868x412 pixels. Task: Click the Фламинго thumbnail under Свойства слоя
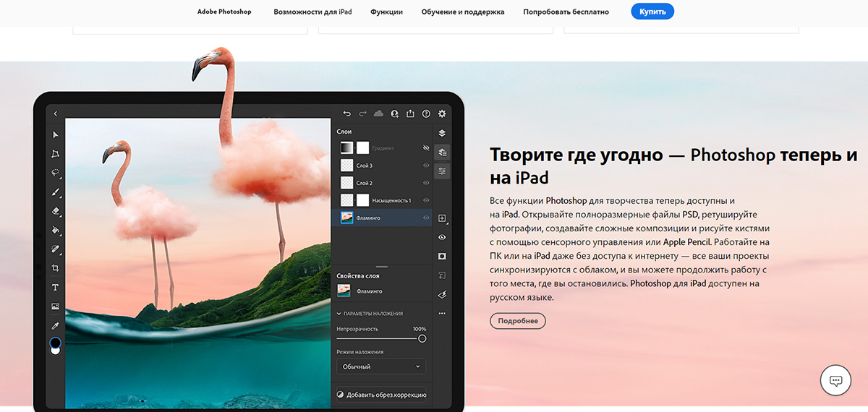point(344,291)
